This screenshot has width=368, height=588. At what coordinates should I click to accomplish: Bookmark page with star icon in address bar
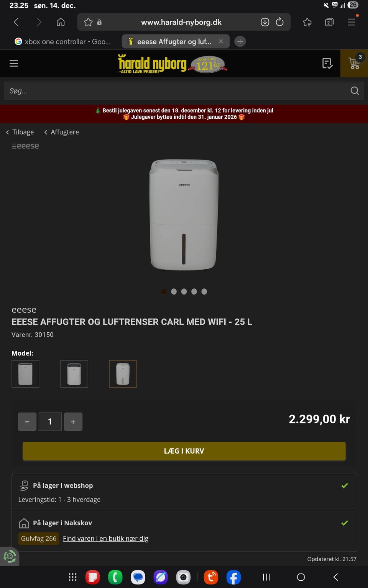(88, 22)
